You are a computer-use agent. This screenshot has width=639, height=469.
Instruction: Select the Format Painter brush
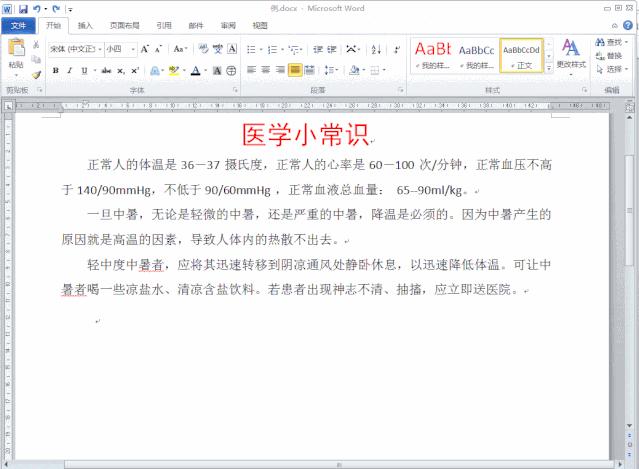(36, 74)
